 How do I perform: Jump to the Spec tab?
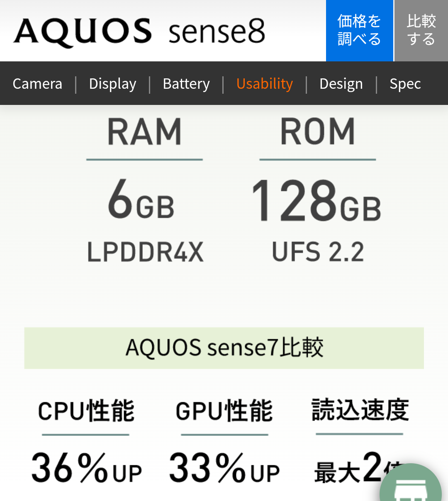(x=405, y=84)
